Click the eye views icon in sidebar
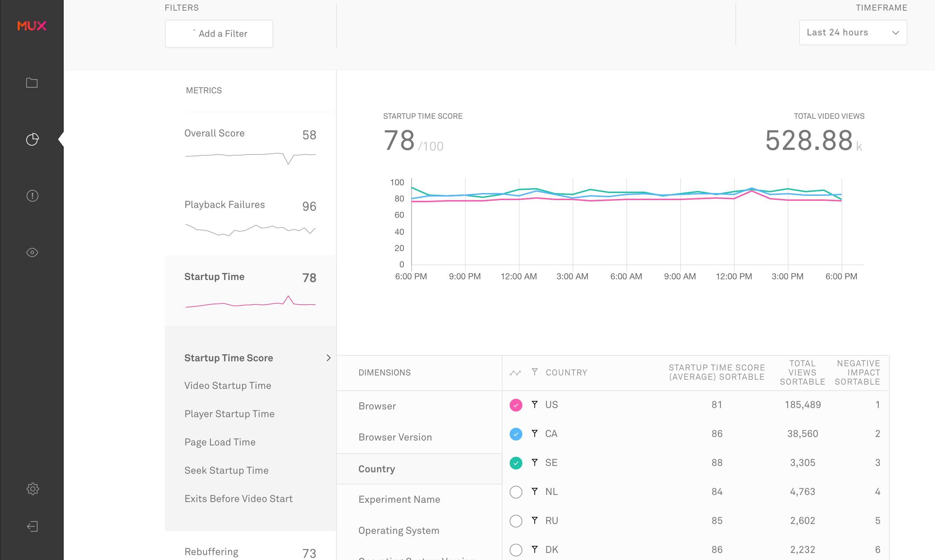 (x=32, y=252)
